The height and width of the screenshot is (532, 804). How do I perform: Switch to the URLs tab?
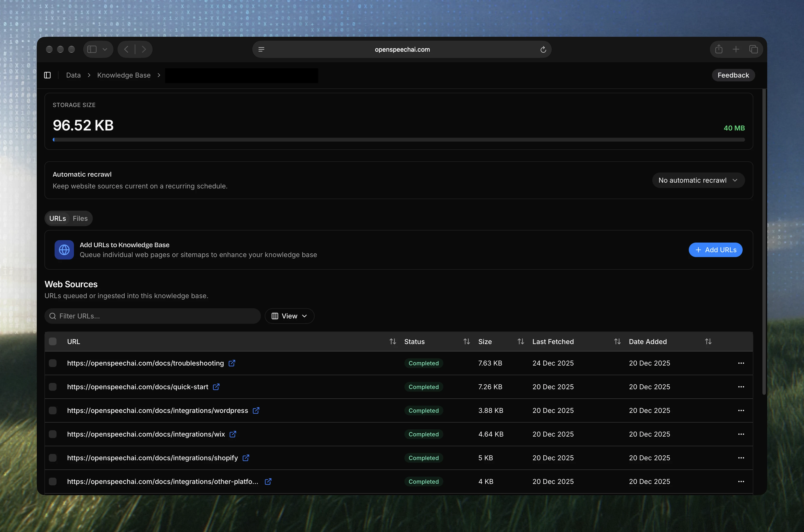pos(58,218)
